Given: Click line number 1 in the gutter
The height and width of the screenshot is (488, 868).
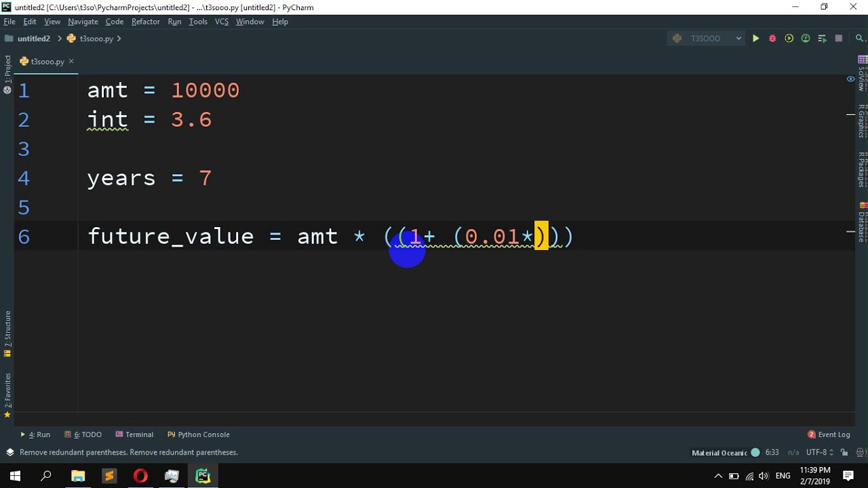Looking at the screenshot, I should (24, 91).
